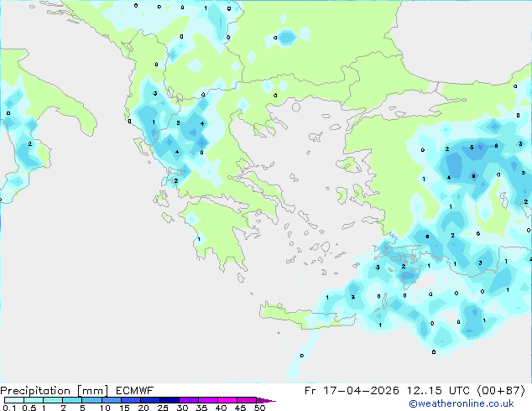Select the 10–15 mm legend swatch
Viewport: 532px width, 411px height.
(x=112, y=400)
